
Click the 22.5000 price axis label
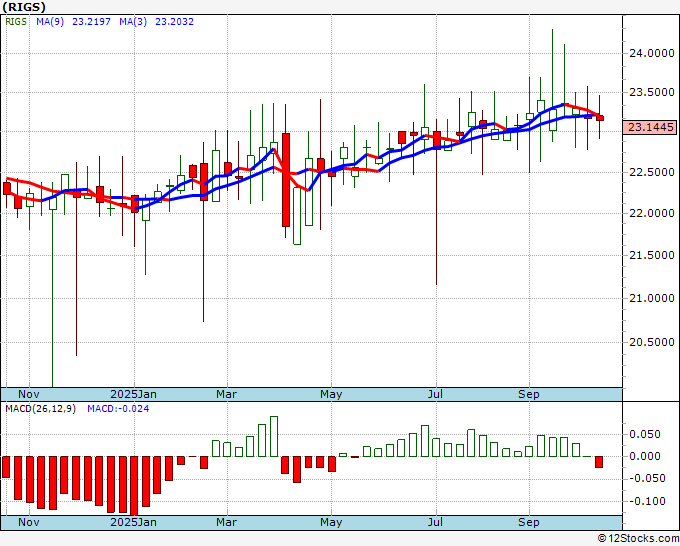coord(652,172)
